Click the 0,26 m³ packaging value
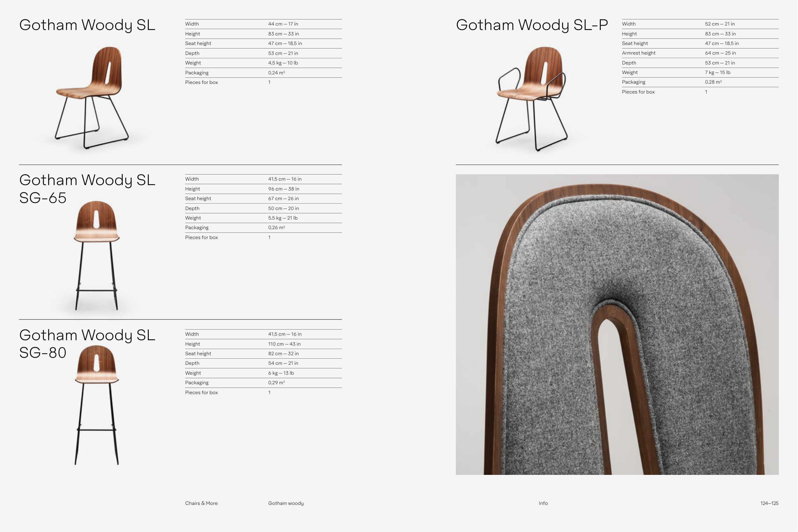 point(276,228)
